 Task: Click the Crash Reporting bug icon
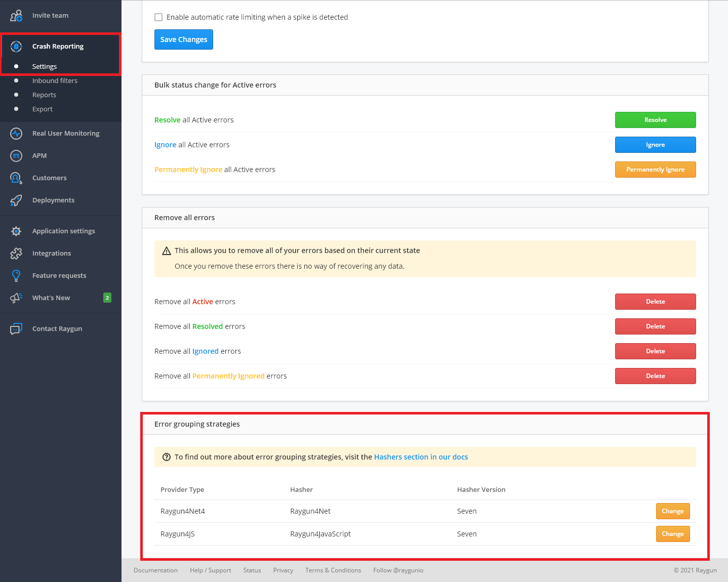coord(16,47)
